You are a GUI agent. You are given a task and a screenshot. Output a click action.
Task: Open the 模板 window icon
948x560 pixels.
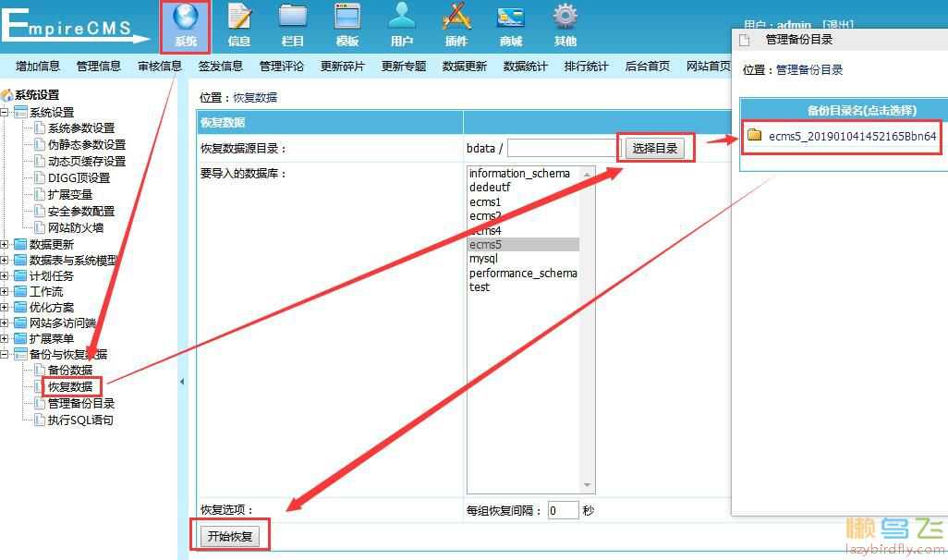347,26
